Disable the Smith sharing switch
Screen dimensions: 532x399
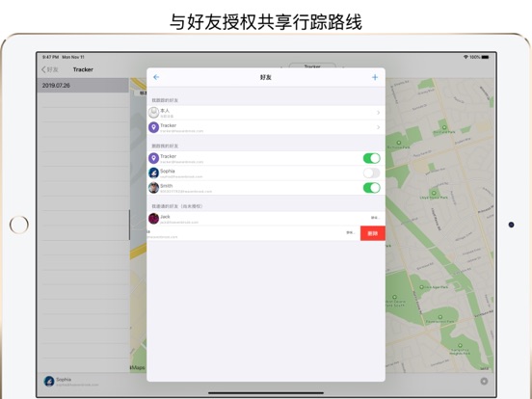[371, 188]
